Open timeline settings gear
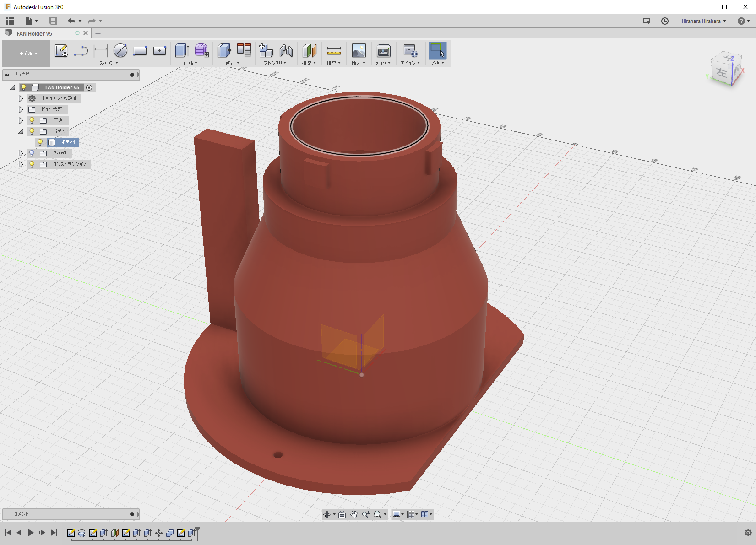 (748, 533)
